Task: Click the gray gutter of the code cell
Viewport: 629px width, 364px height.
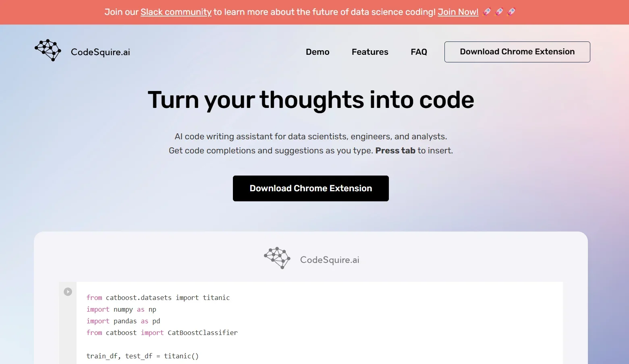Action: coord(67,322)
